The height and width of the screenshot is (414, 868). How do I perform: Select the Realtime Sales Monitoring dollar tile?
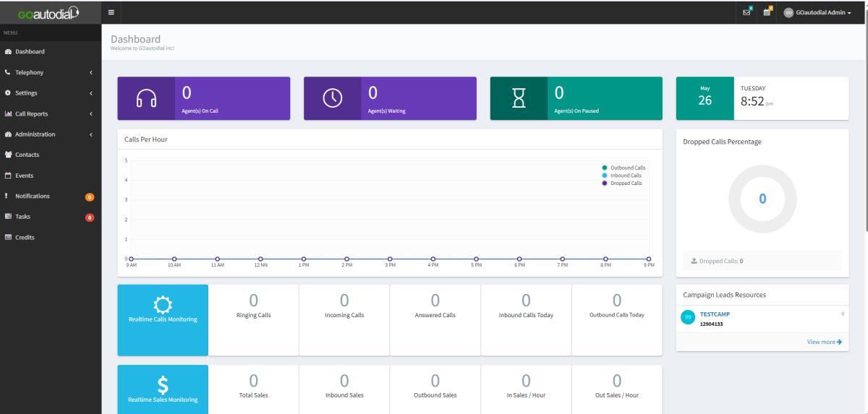tap(163, 389)
